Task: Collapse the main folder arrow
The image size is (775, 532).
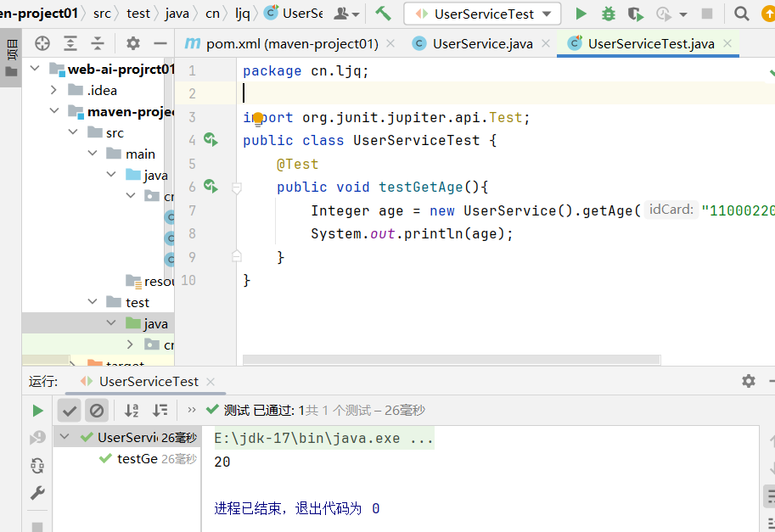Action: click(x=93, y=153)
